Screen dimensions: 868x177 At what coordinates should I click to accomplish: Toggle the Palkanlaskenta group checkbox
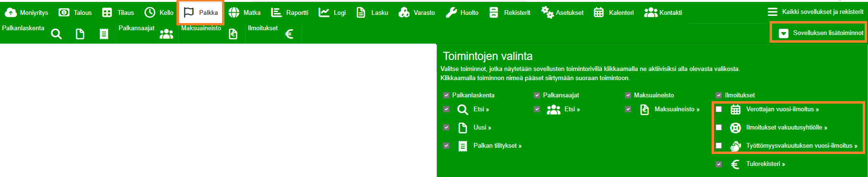click(x=446, y=95)
